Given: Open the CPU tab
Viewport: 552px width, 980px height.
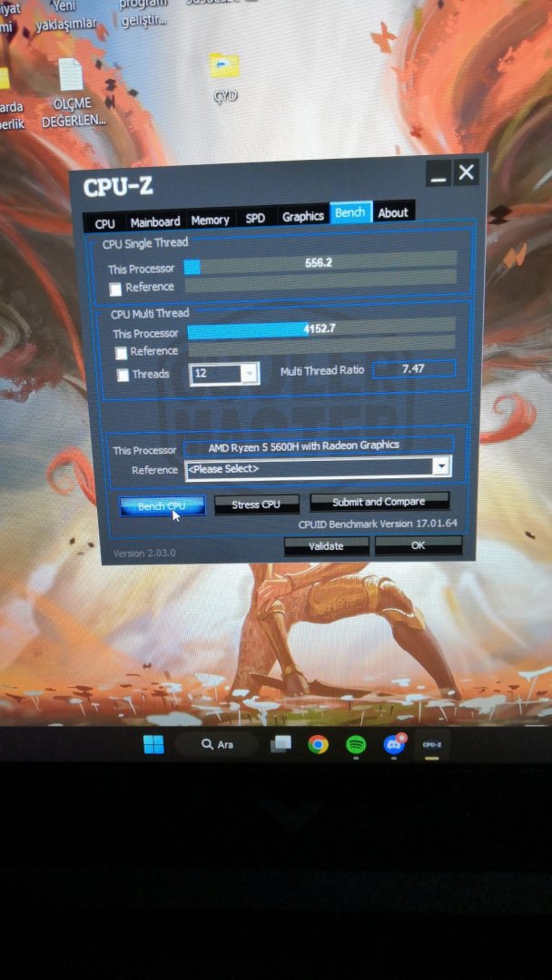Looking at the screenshot, I should pos(104,223).
